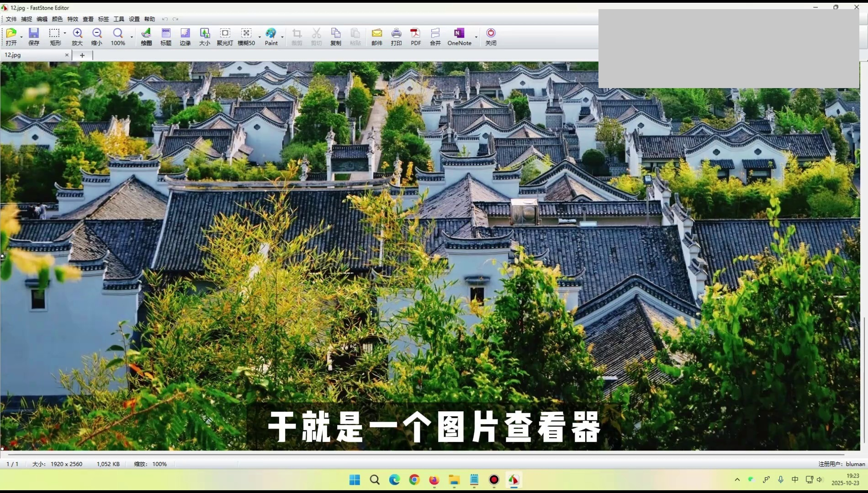The width and height of the screenshot is (868, 493).
Task: Switch the 中 input method indicator
Action: tap(795, 479)
